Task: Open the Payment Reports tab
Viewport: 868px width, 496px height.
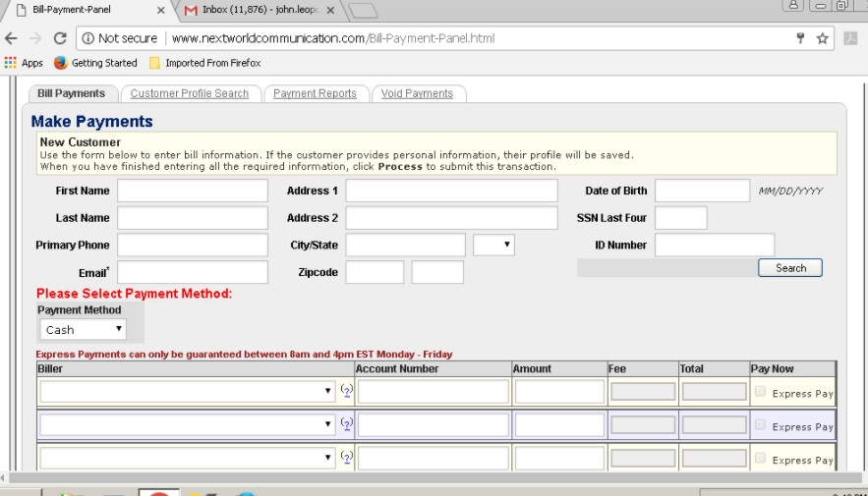Action: coord(315,93)
